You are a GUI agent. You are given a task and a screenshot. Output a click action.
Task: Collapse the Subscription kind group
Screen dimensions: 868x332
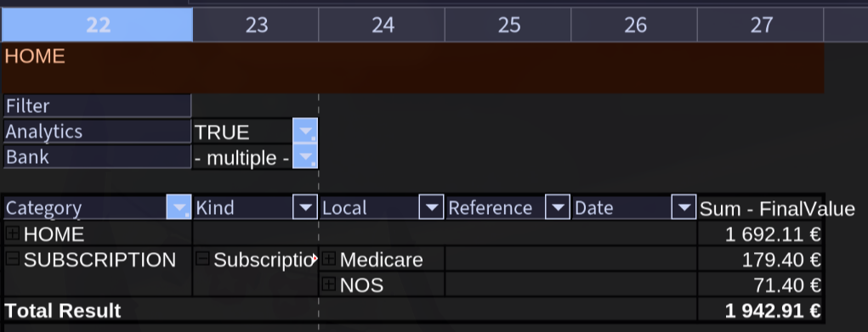202,258
